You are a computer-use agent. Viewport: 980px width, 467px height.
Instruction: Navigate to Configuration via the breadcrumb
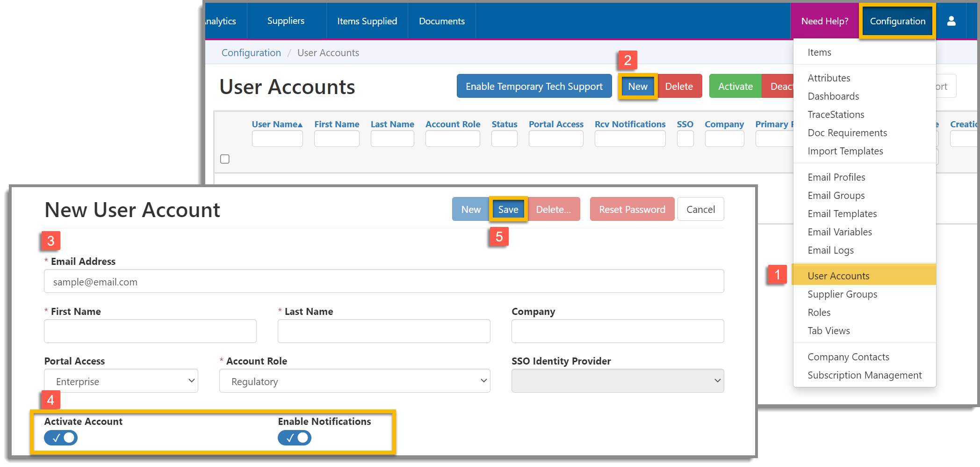pos(251,52)
